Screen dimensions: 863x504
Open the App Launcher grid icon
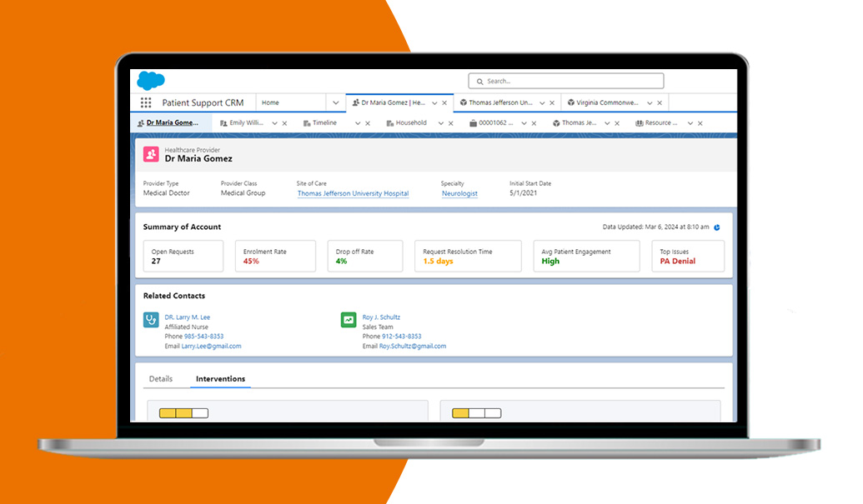tap(146, 103)
